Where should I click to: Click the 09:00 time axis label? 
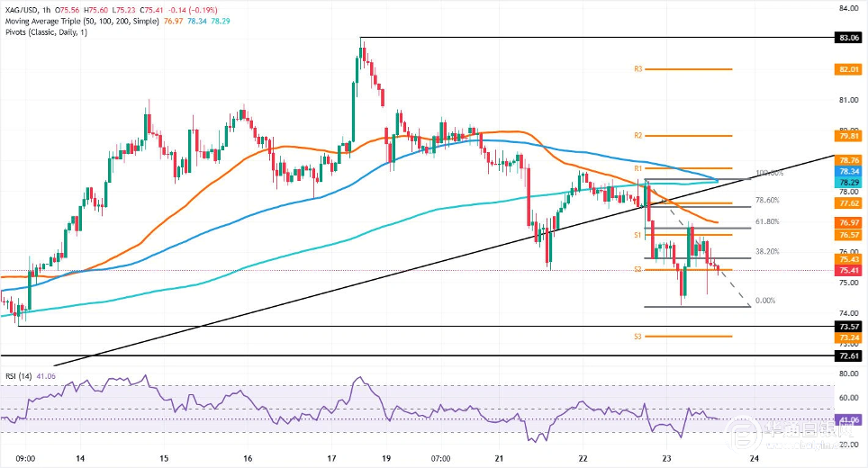pos(25,458)
